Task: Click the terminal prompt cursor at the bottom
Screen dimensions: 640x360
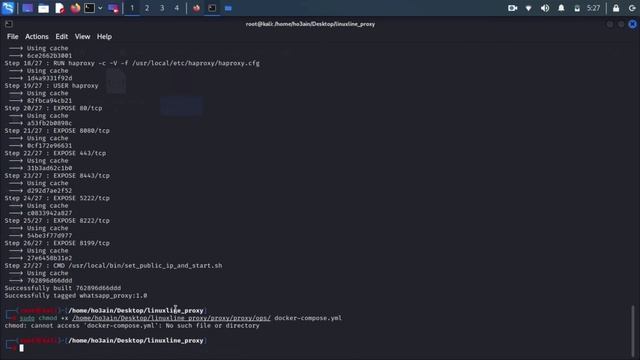Action: click(22, 348)
